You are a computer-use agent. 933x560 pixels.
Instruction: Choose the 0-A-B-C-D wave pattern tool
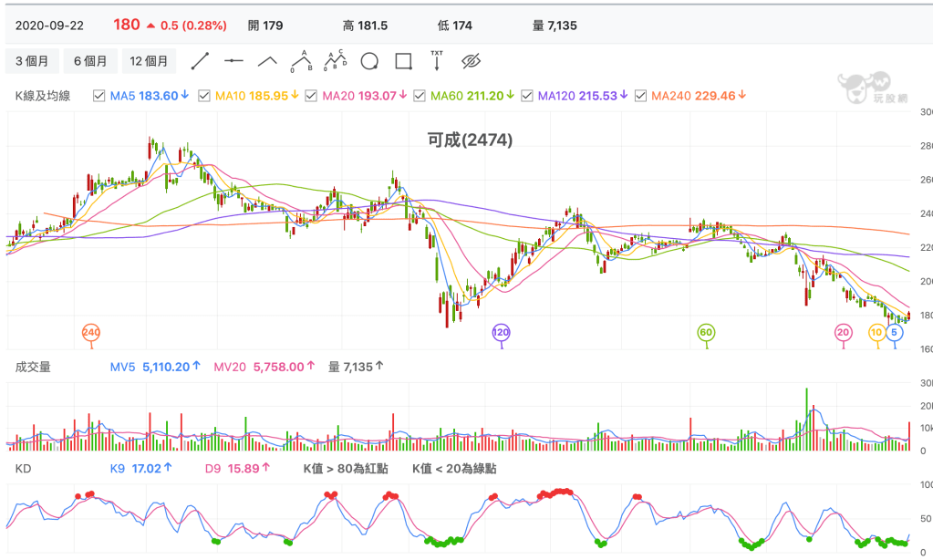coord(336,61)
